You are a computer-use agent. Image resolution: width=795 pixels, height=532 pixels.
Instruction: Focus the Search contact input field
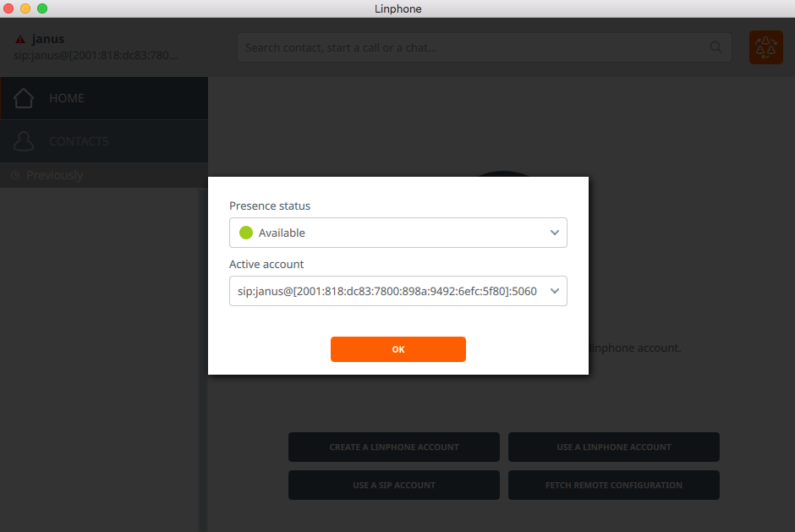tap(485, 47)
